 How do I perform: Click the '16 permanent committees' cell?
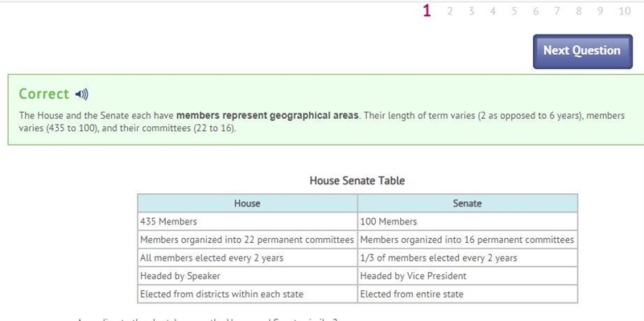[x=468, y=240]
